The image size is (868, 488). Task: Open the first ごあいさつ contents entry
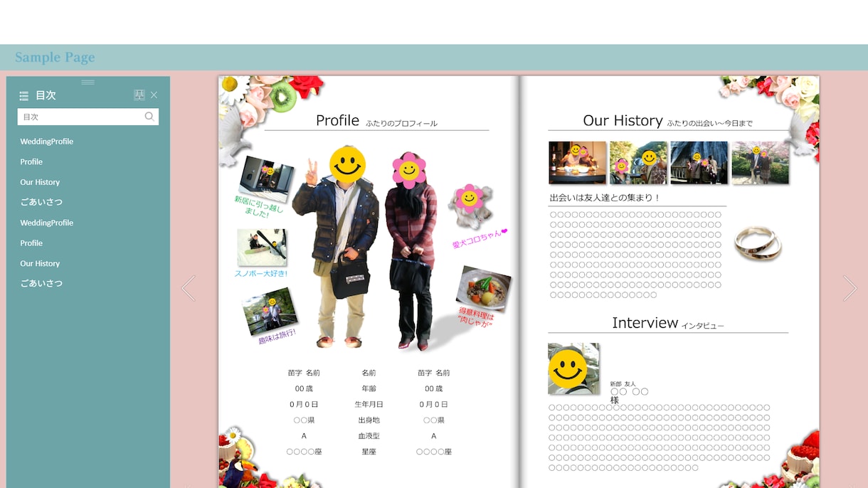pyautogui.click(x=41, y=202)
